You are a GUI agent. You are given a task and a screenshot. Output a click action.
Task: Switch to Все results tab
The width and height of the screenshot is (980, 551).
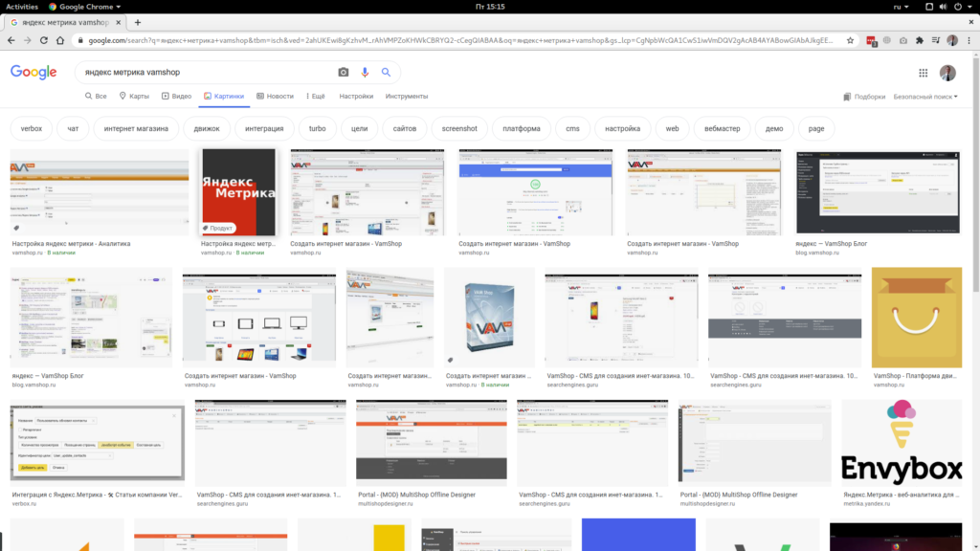pyautogui.click(x=96, y=97)
